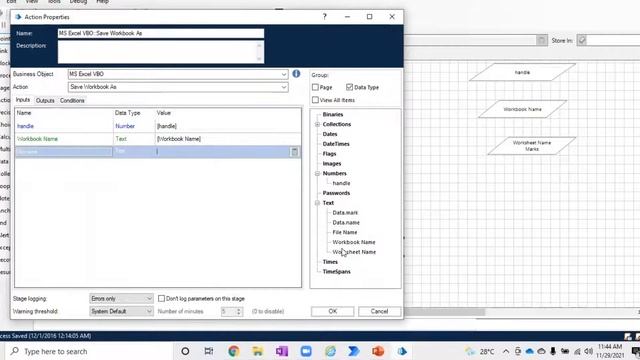Uncheck the Data Type group checkbox

[349, 87]
